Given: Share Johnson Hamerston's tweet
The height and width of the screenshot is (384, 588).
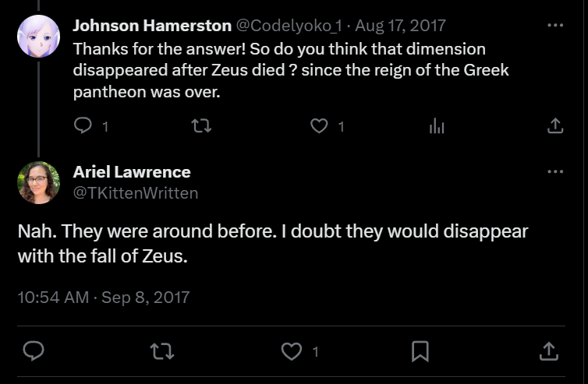Looking at the screenshot, I should click(554, 125).
